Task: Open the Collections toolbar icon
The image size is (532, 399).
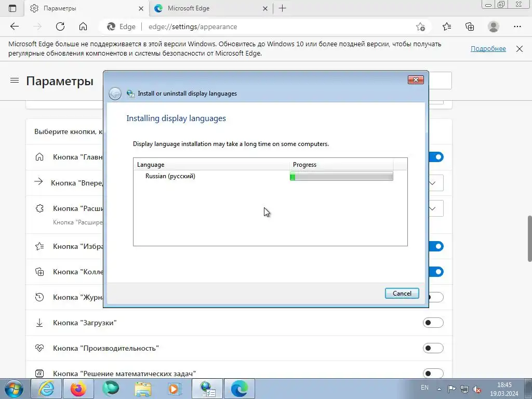Action: tap(470, 26)
